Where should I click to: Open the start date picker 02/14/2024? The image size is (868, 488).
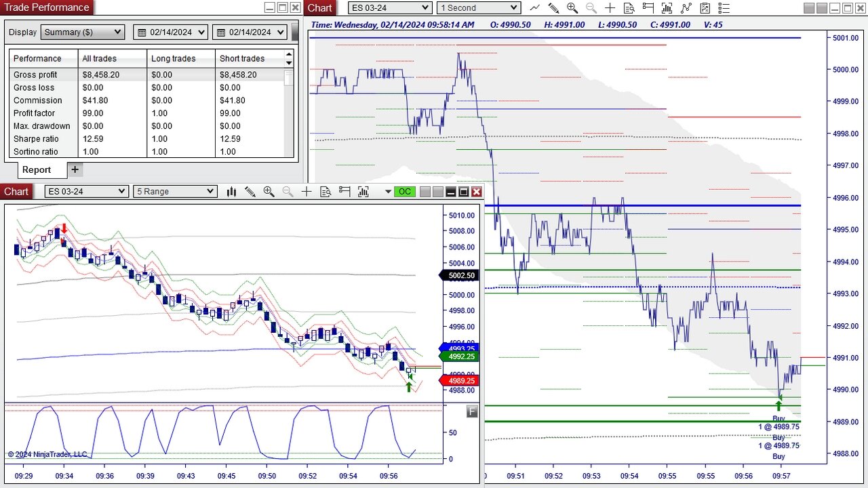(x=171, y=32)
